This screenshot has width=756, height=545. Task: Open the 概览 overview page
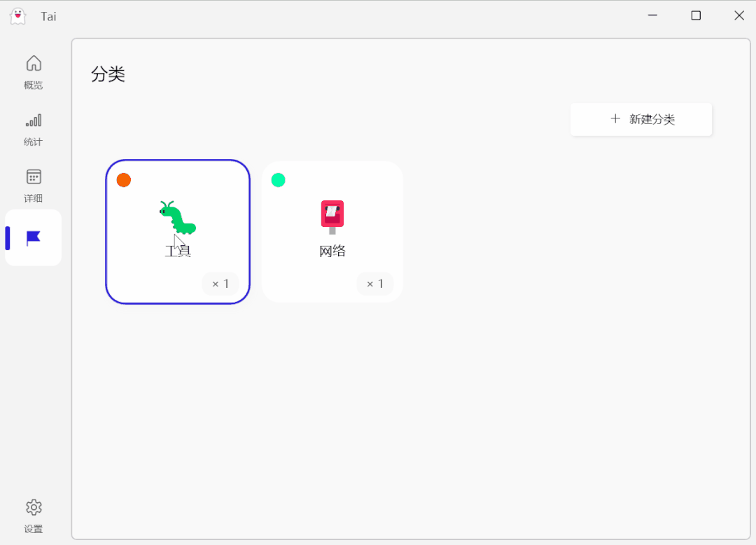(x=33, y=72)
